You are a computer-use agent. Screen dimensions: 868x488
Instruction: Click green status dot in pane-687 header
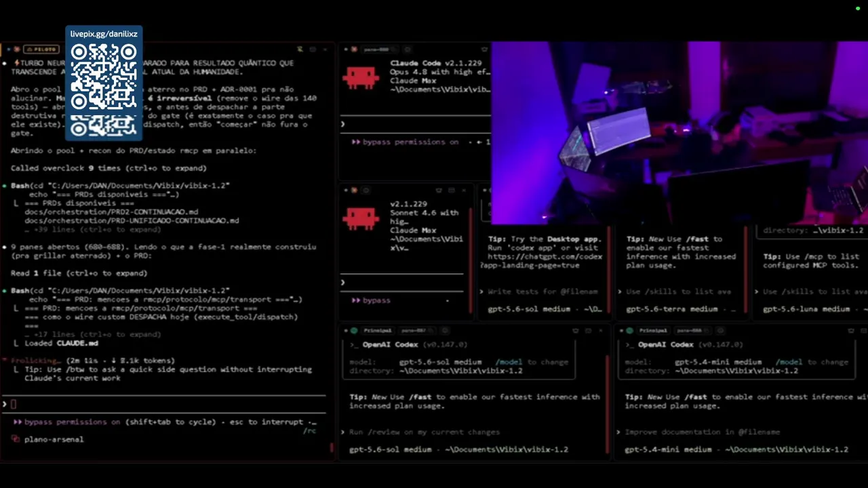point(354,331)
